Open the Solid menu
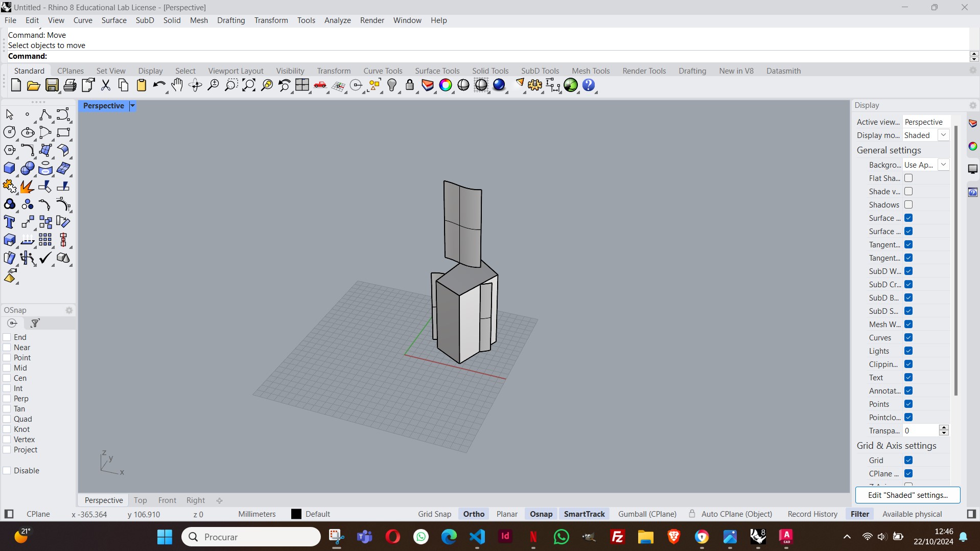The image size is (980, 551). coord(172,20)
